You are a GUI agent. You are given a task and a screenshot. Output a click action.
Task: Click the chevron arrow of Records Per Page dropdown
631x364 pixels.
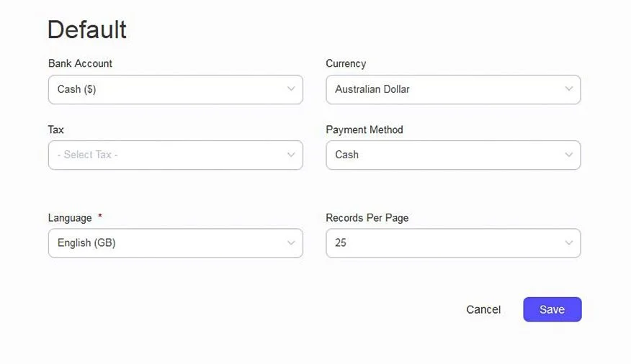coord(569,243)
